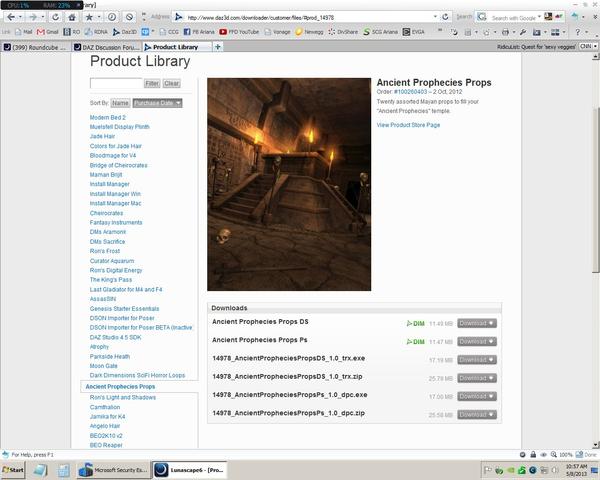Open the SCG Ariana bookmark

pyautogui.click(x=380, y=32)
